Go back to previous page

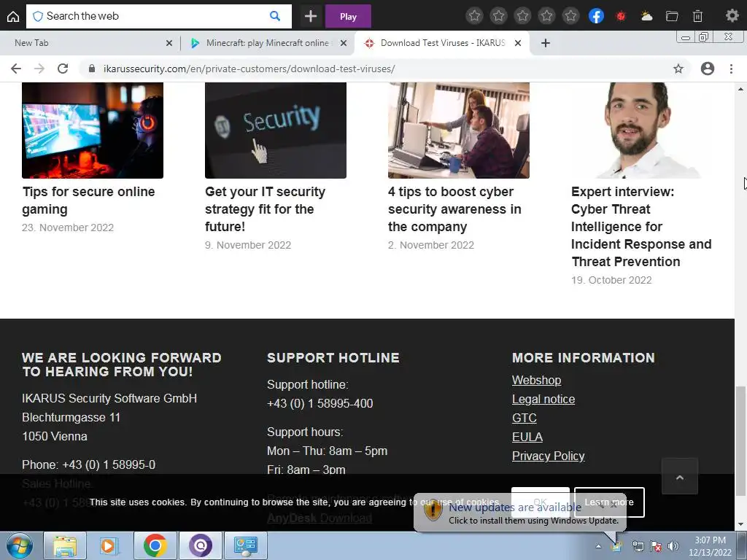pyautogui.click(x=16, y=69)
